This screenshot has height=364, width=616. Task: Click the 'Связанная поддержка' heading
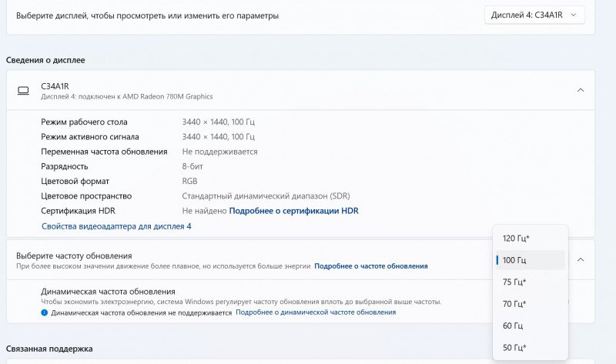pos(49,349)
